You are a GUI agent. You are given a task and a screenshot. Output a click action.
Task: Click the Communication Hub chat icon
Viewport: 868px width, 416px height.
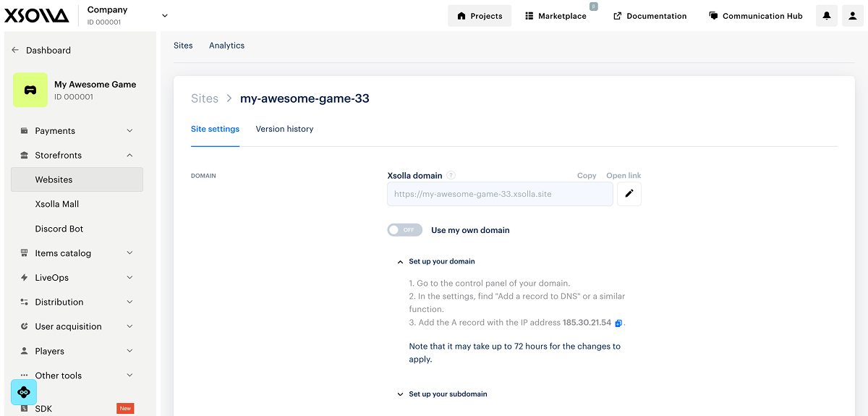tap(713, 16)
